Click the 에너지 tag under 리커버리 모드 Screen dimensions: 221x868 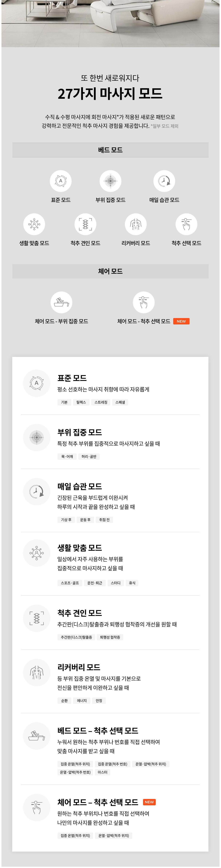[82, 701]
